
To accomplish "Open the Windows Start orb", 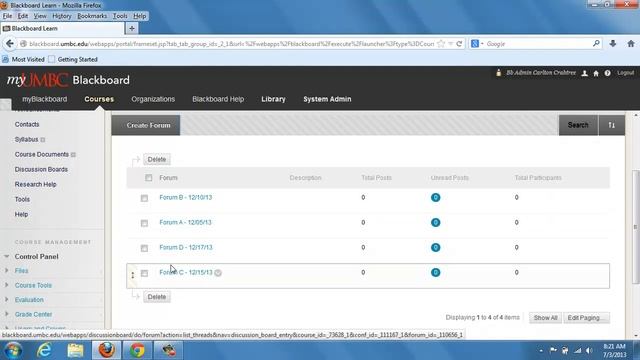I will [x=13, y=350].
